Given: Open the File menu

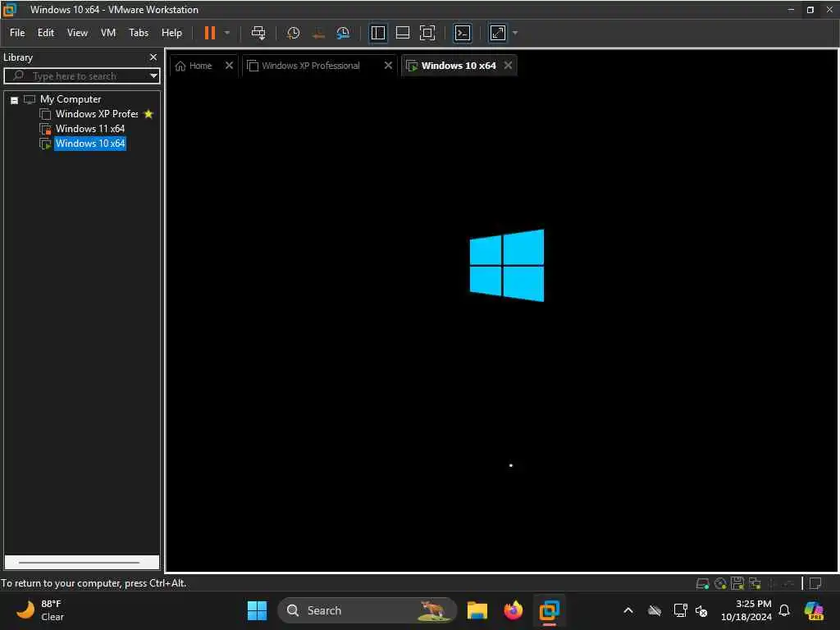Looking at the screenshot, I should (x=17, y=33).
